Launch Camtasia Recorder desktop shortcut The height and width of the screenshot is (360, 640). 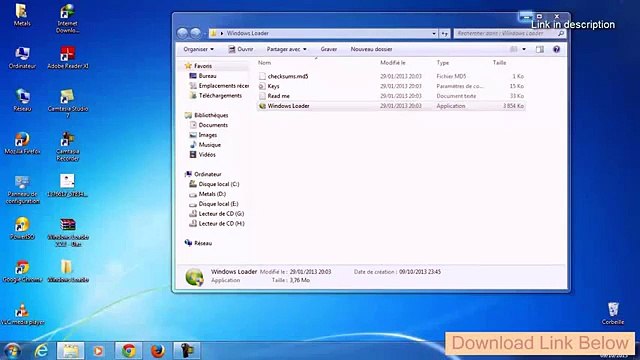click(68, 147)
